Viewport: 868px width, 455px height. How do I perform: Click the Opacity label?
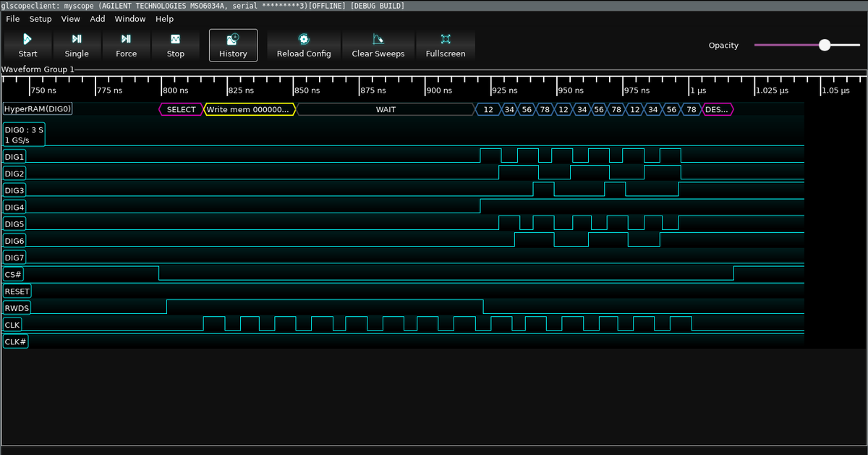[723, 45]
